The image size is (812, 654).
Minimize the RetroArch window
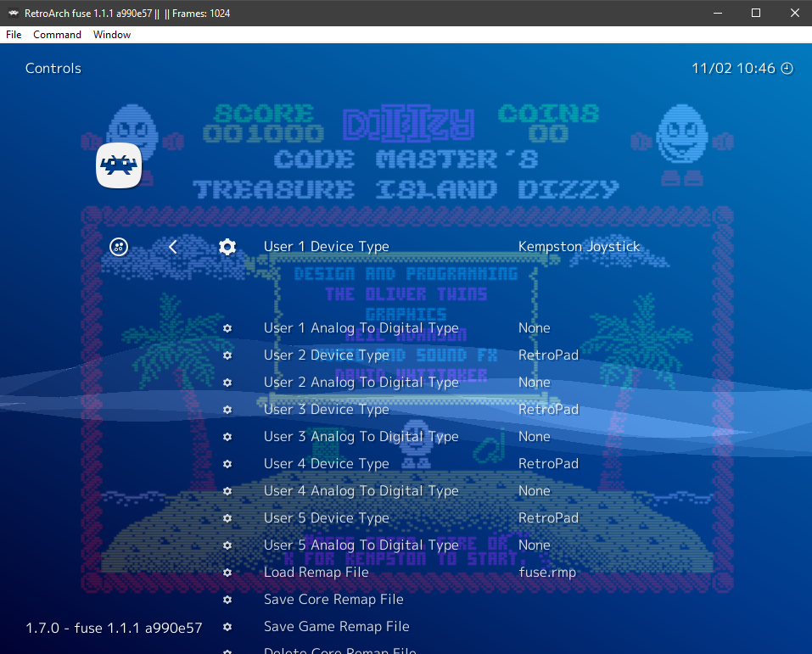click(x=718, y=13)
